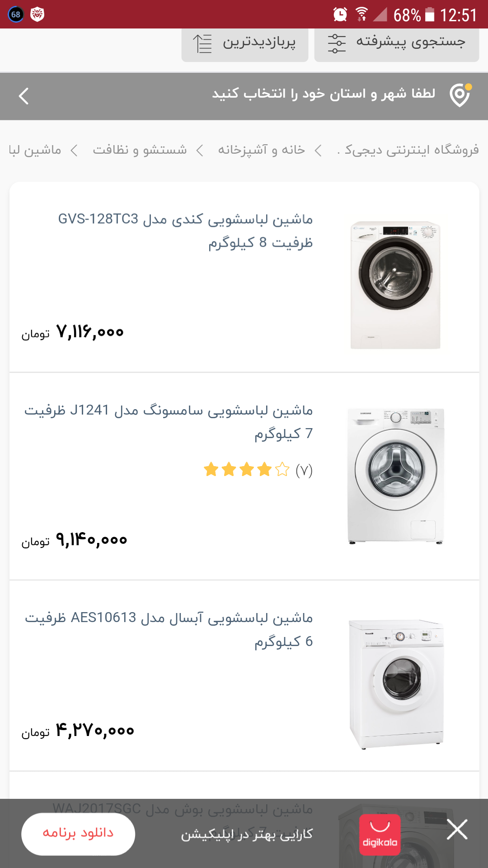Tap the Samsung J1241 washing machine image

click(396, 476)
